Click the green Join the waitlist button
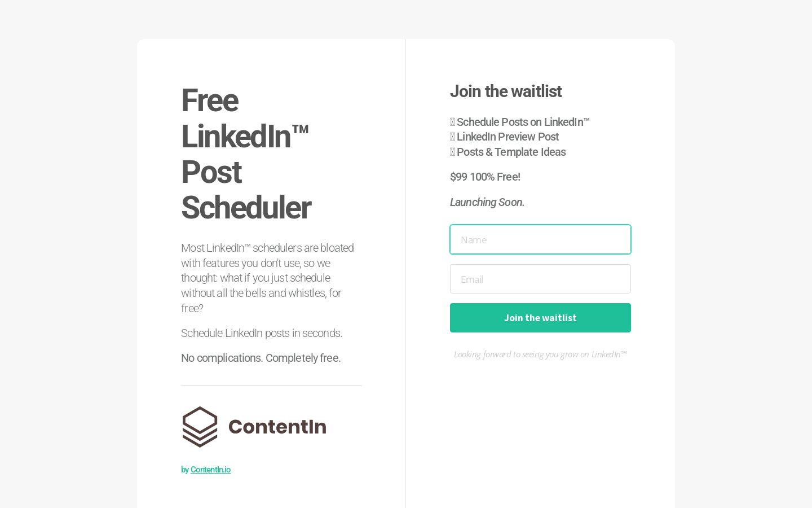Image resolution: width=812 pixels, height=508 pixels. click(540, 318)
